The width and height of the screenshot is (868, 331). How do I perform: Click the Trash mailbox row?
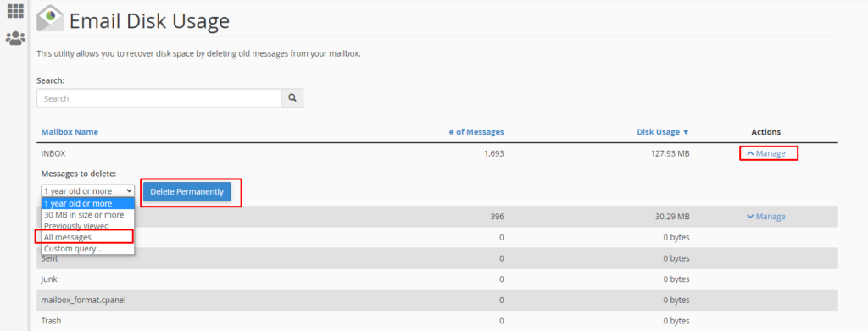[437, 321]
